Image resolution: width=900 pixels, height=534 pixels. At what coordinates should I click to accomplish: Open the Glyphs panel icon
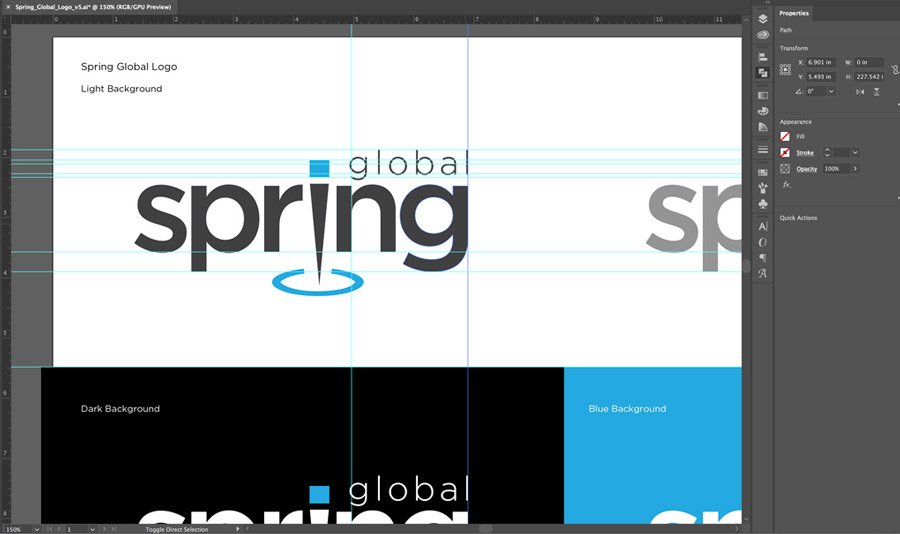pyautogui.click(x=763, y=274)
